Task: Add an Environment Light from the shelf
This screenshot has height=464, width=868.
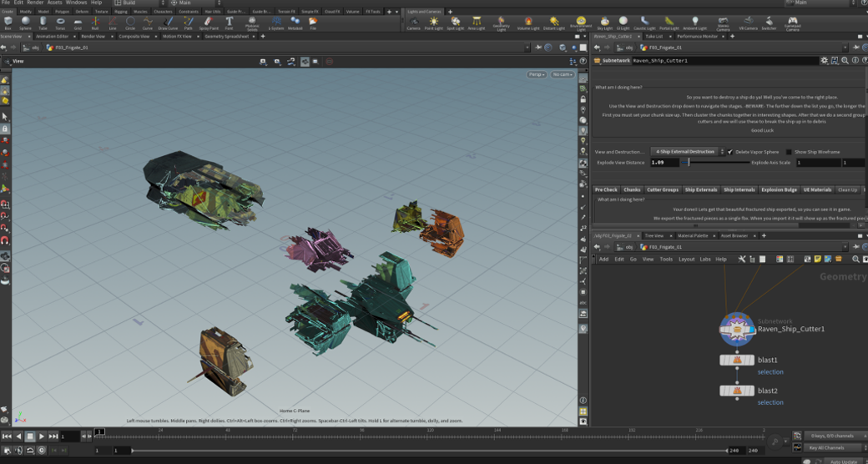Action: point(581,23)
